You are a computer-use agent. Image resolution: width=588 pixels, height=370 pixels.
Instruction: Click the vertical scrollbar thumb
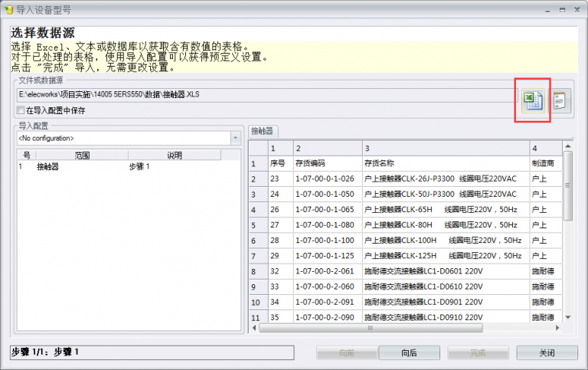(568, 185)
